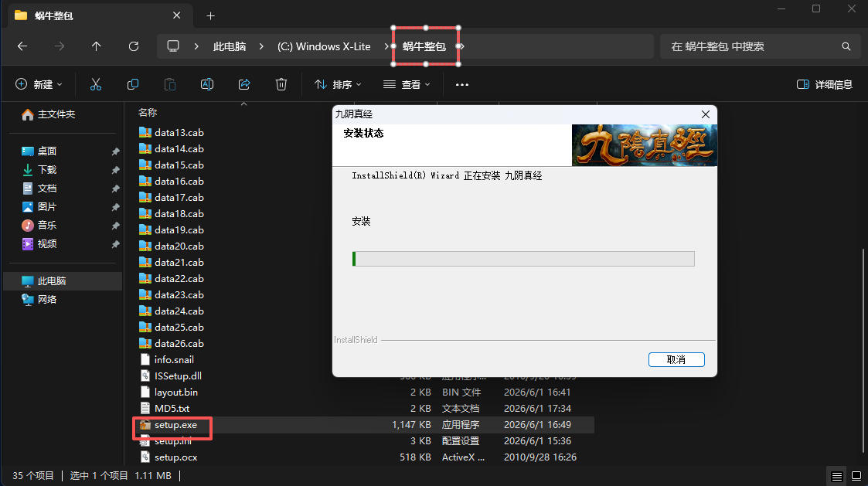868x486 pixels.
Task: Click the Paste clipboard icon
Action: point(170,84)
